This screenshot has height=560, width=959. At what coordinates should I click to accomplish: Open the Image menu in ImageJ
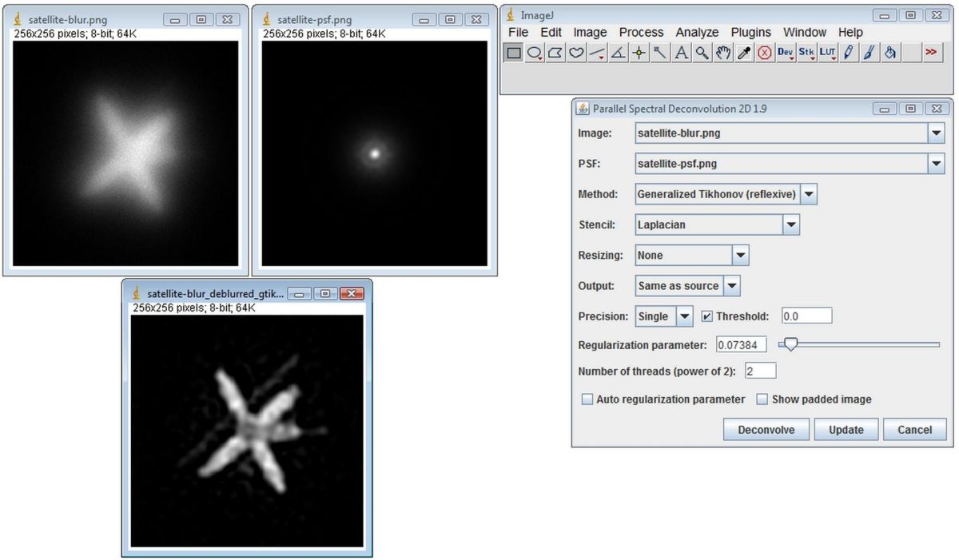(x=590, y=32)
